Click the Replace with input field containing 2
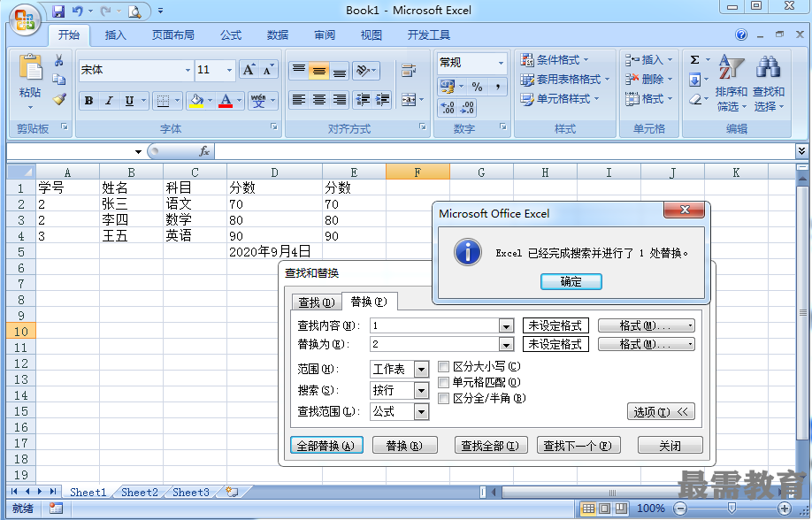This screenshot has height=520, width=812. point(434,344)
